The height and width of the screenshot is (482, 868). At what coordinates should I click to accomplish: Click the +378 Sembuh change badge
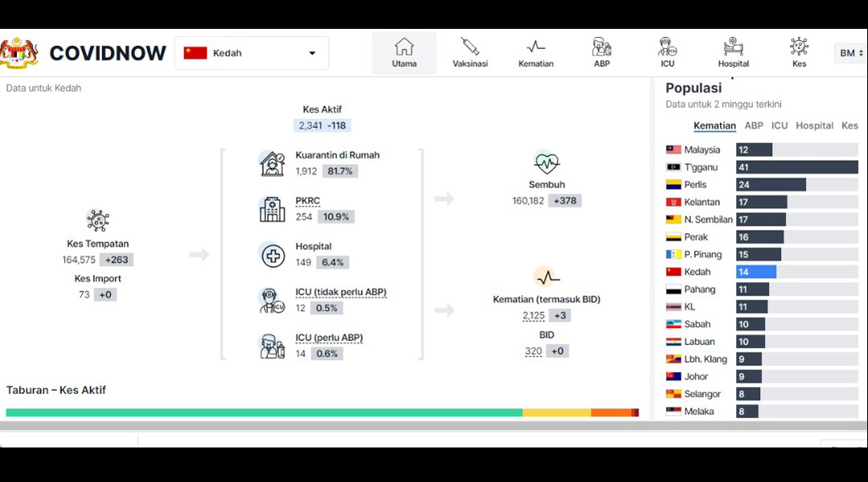tap(565, 201)
